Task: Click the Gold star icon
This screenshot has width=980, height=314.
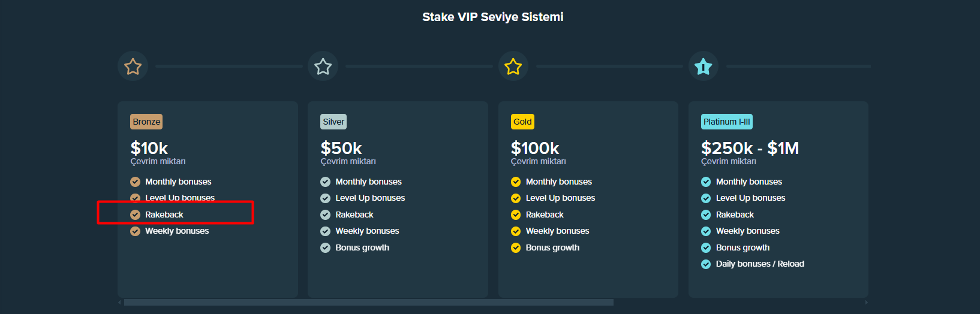Action: tap(513, 66)
